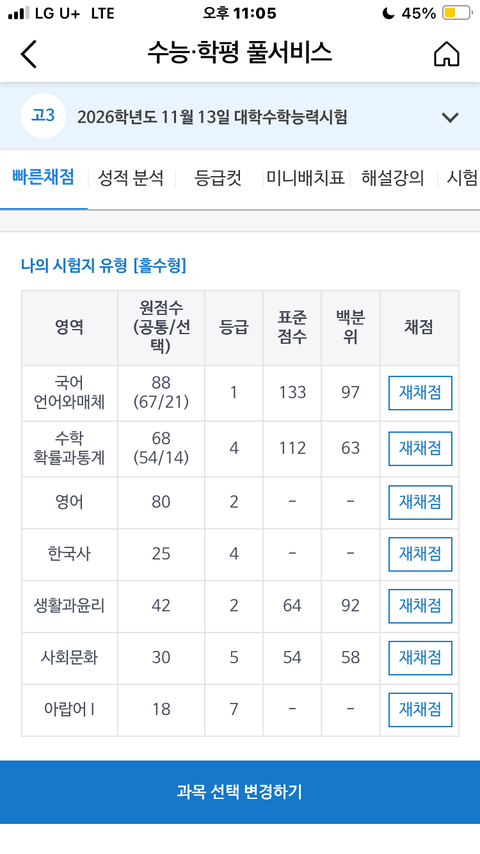The image size is (480, 854).
Task: Go to home via house icon
Action: [x=446, y=54]
